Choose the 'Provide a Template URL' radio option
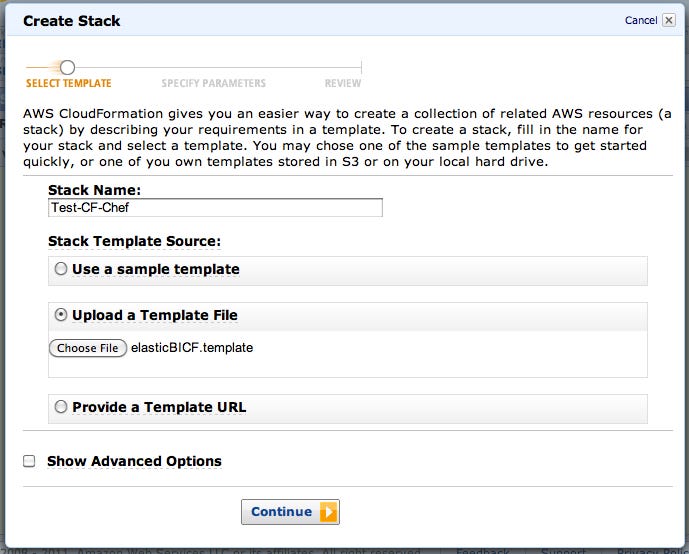689x554 pixels. 62,407
